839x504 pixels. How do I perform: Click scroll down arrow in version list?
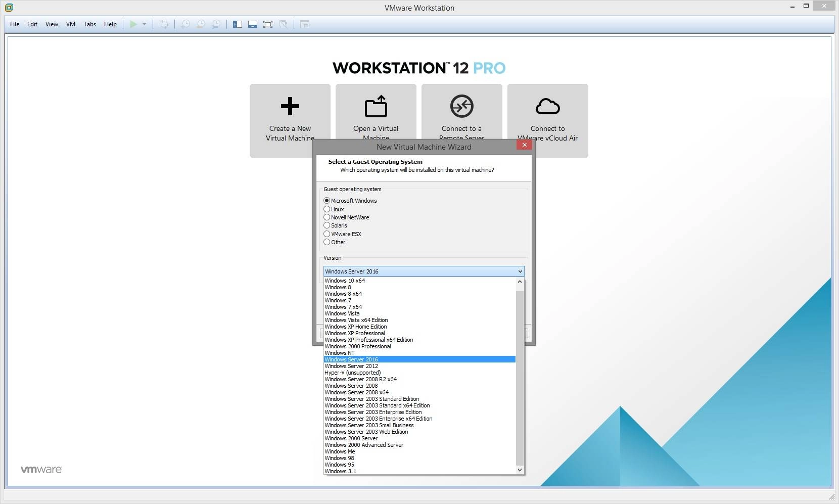point(520,470)
